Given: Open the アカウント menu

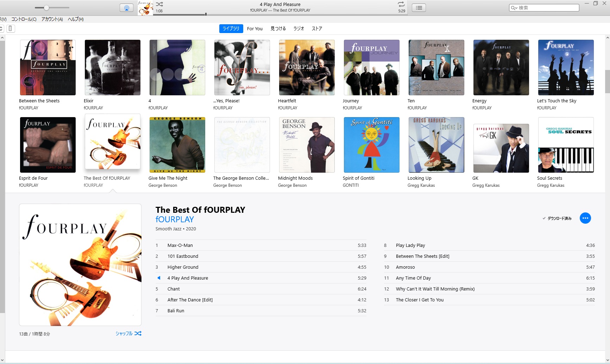Looking at the screenshot, I should click(52, 19).
